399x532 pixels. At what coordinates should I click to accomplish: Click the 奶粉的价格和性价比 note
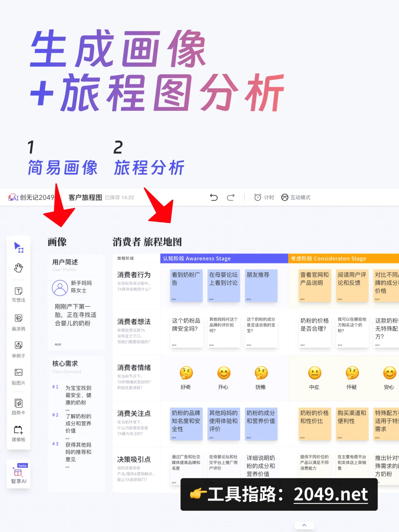click(x=315, y=424)
